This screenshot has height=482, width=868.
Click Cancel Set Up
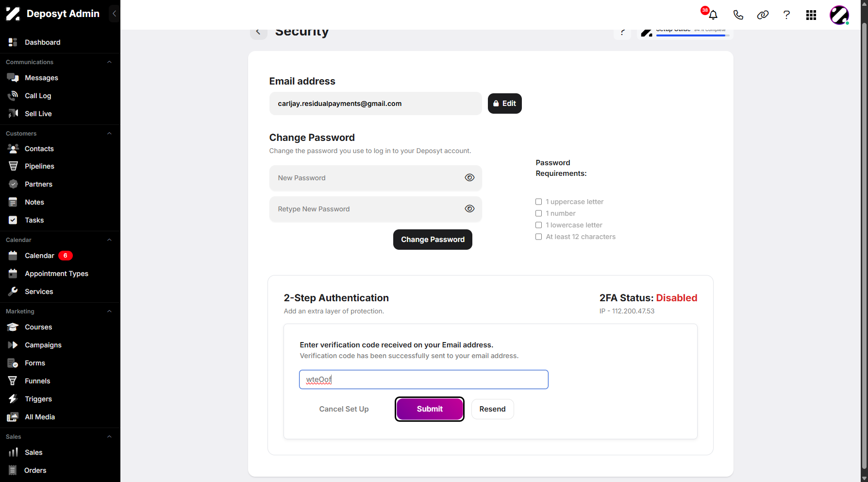344,409
